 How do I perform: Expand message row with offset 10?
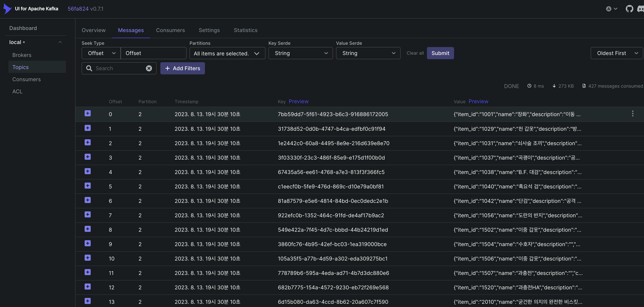pyautogui.click(x=87, y=258)
